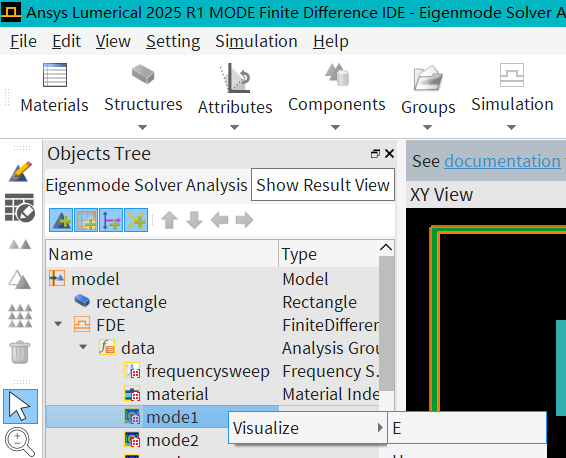566x458 pixels.
Task: Select the frequencysweep tree item
Action: pyautogui.click(x=208, y=371)
